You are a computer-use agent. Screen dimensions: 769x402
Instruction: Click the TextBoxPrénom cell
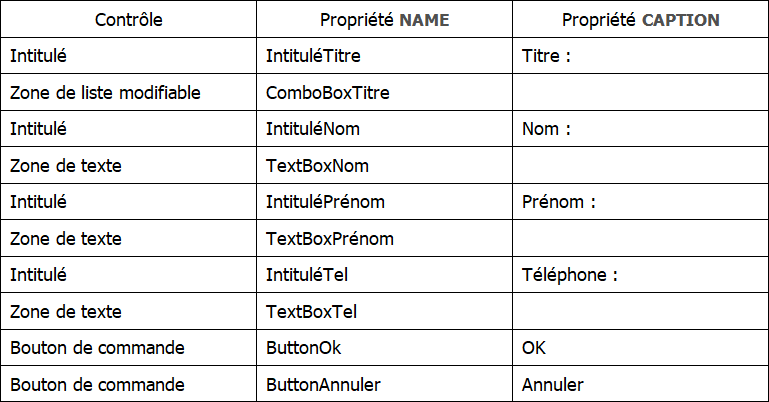[x=330, y=239]
